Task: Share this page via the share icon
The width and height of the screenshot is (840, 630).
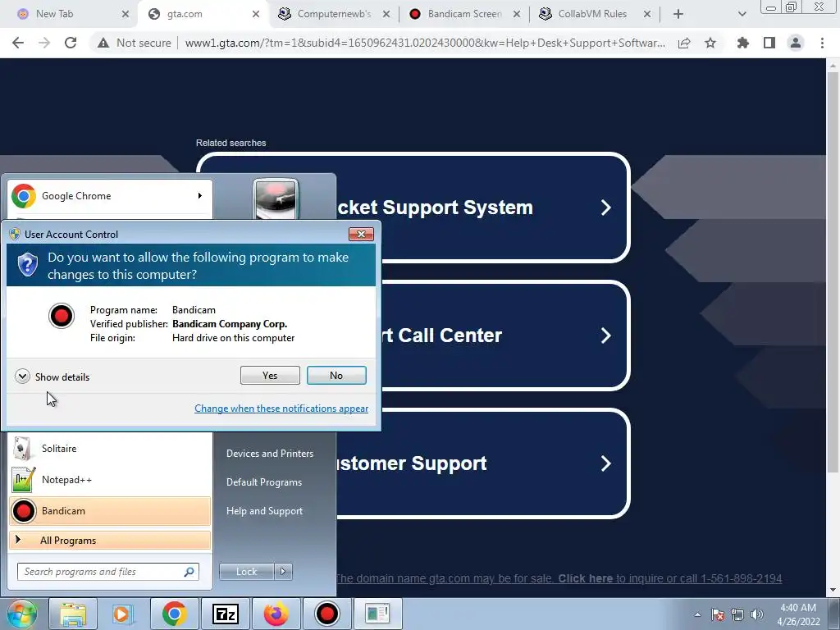Action: pos(684,43)
